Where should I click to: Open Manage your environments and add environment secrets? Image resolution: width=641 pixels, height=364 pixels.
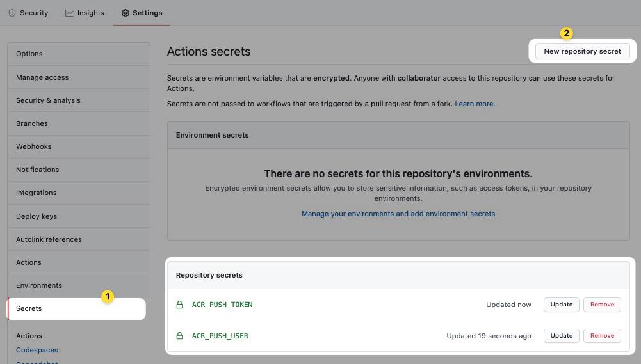coord(398,214)
